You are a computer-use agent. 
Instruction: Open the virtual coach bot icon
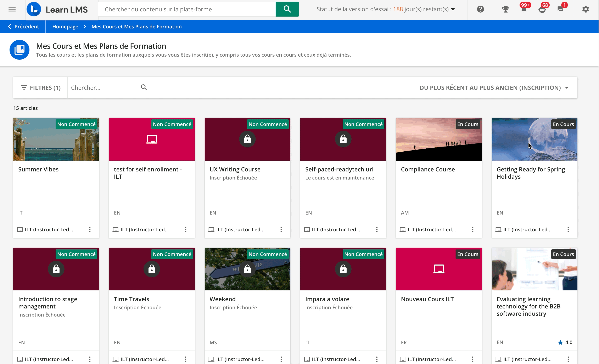[x=542, y=9]
